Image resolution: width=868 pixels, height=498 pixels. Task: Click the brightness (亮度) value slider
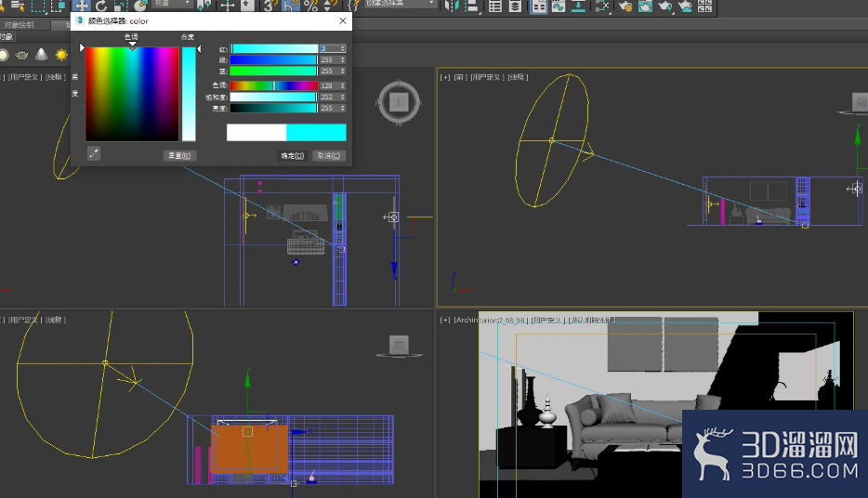point(274,108)
